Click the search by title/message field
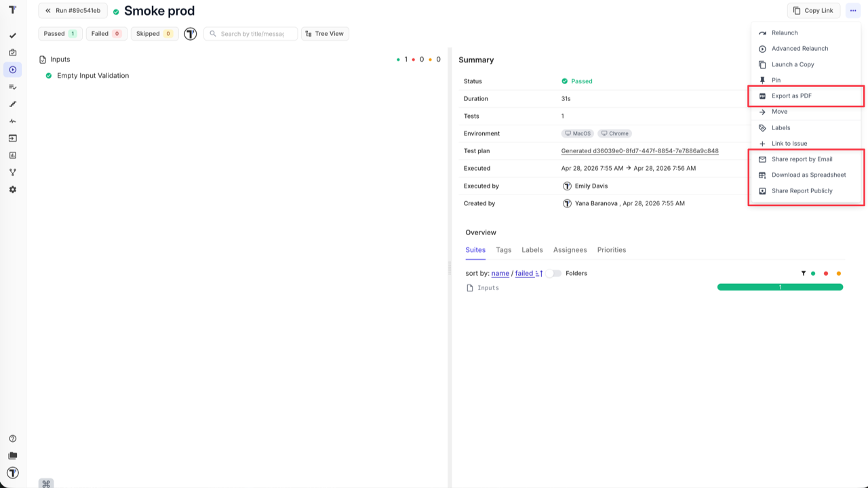 coord(251,34)
